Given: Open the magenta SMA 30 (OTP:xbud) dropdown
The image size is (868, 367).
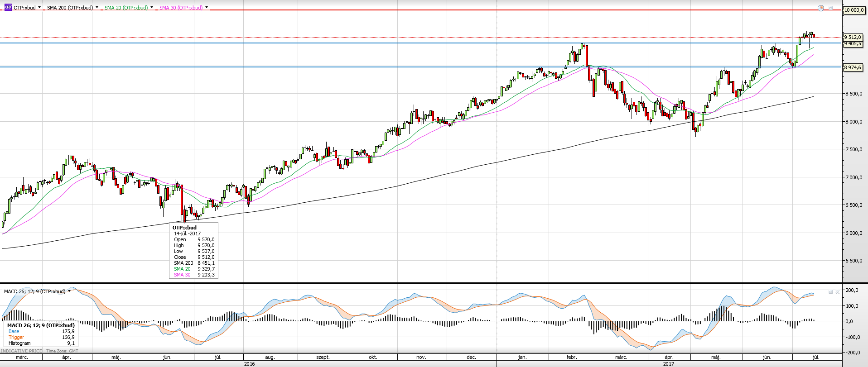Looking at the screenshot, I should coord(207,8).
